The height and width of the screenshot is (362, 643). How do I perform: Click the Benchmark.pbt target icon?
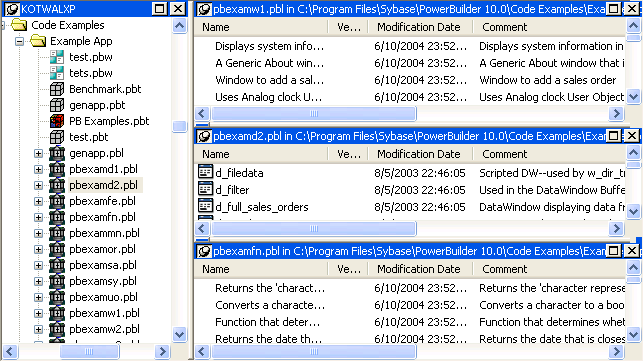(x=57, y=89)
